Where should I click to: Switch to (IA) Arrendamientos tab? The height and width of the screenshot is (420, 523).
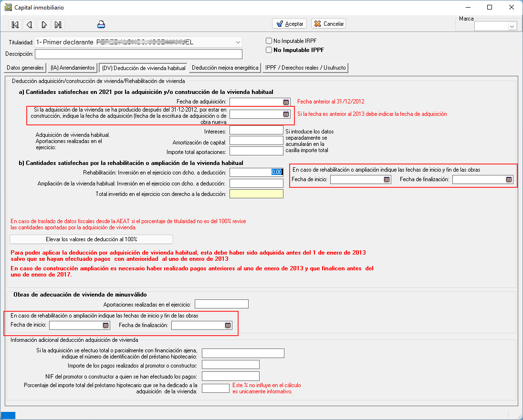[x=73, y=68]
